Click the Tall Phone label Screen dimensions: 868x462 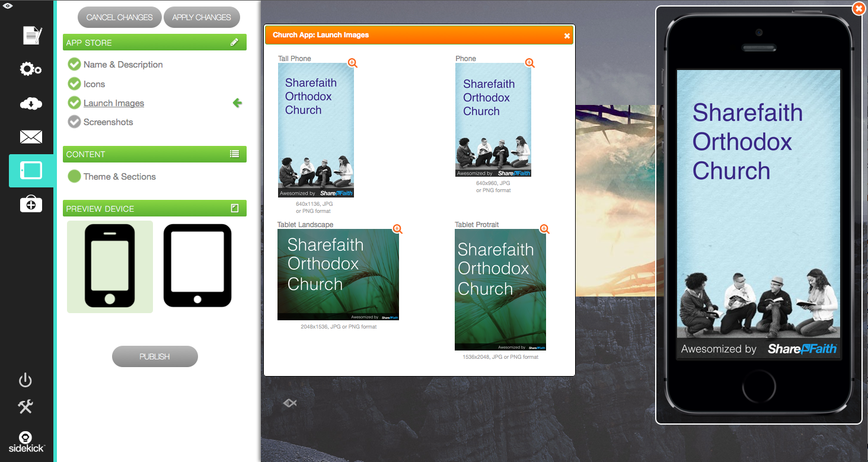coord(295,59)
